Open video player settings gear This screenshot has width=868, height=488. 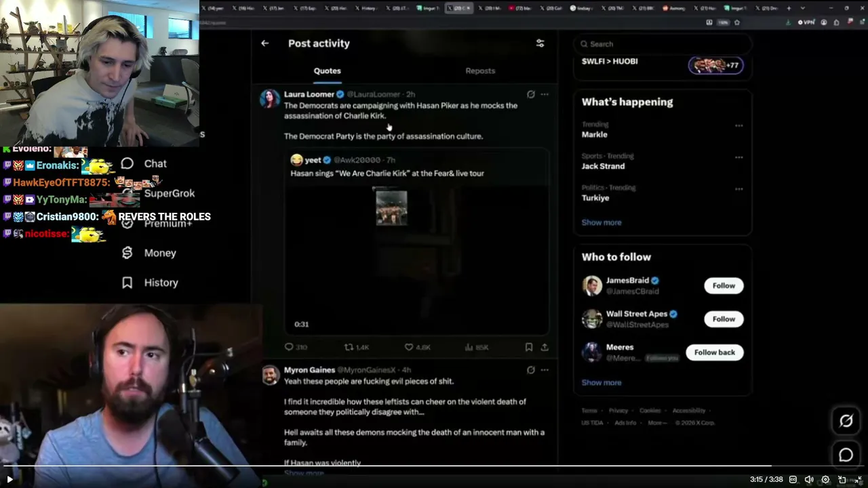point(825,479)
